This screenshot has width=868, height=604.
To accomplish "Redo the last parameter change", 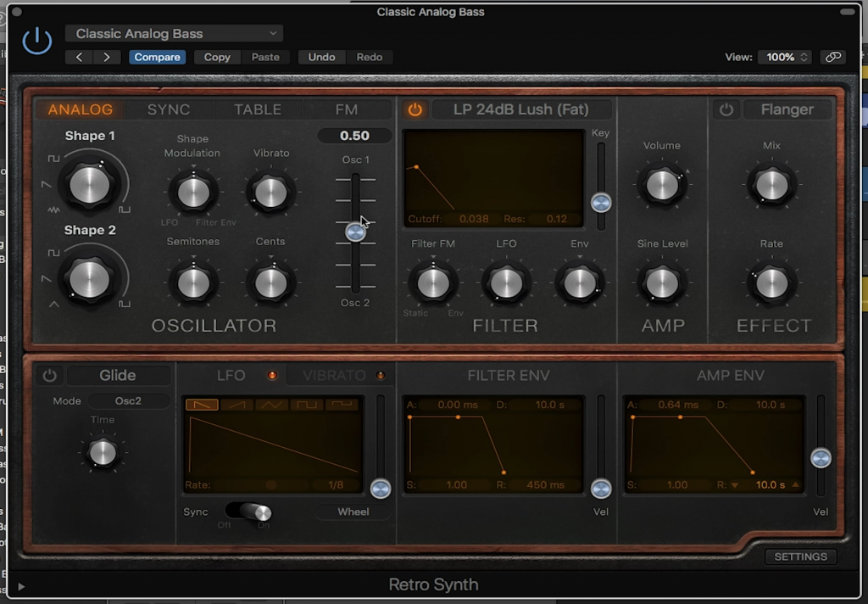I will point(370,57).
